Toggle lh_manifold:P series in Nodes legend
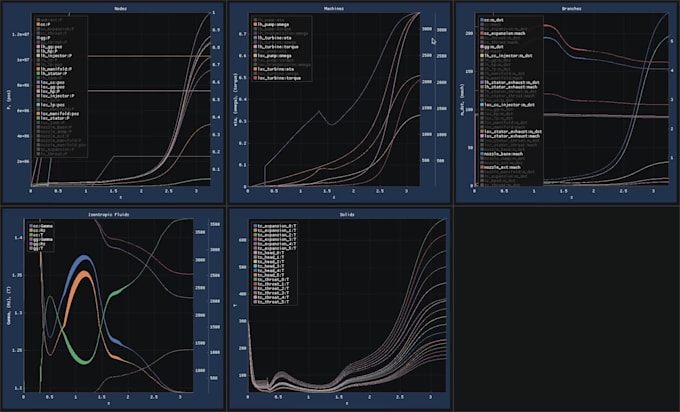The width and height of the screenshot is (680, 412). point(54,69)
